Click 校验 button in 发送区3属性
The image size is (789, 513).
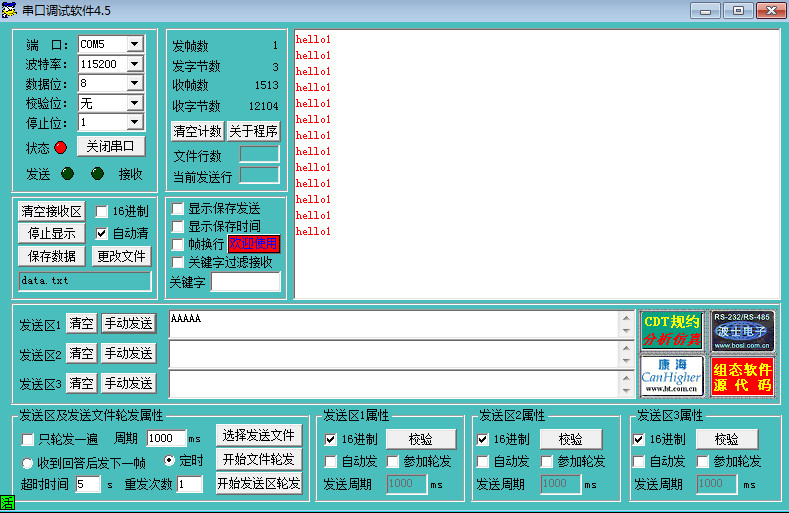[x=727, y=439]
